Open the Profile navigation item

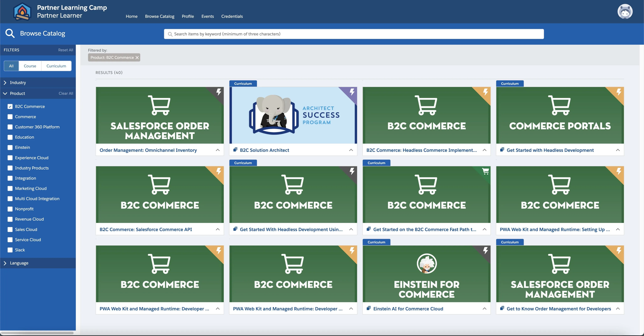(188, 16)
